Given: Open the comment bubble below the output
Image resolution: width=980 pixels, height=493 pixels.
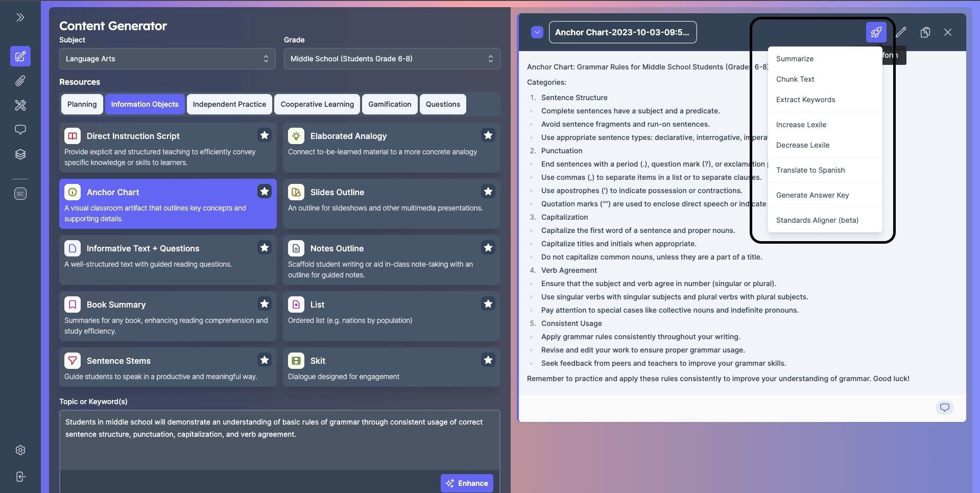Looking at the screenshot, I should (x=945, y=408).
